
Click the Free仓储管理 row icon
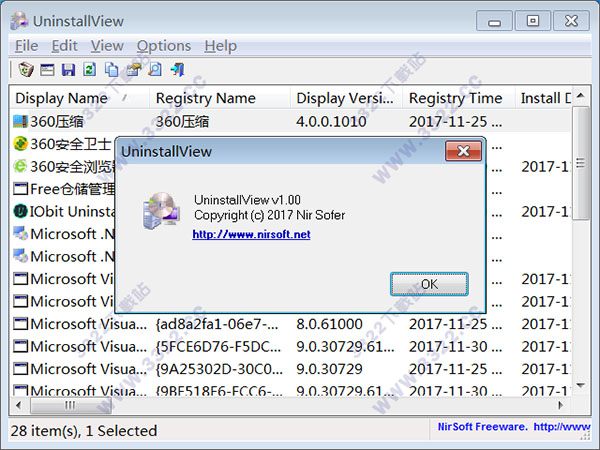pos(20,189)
